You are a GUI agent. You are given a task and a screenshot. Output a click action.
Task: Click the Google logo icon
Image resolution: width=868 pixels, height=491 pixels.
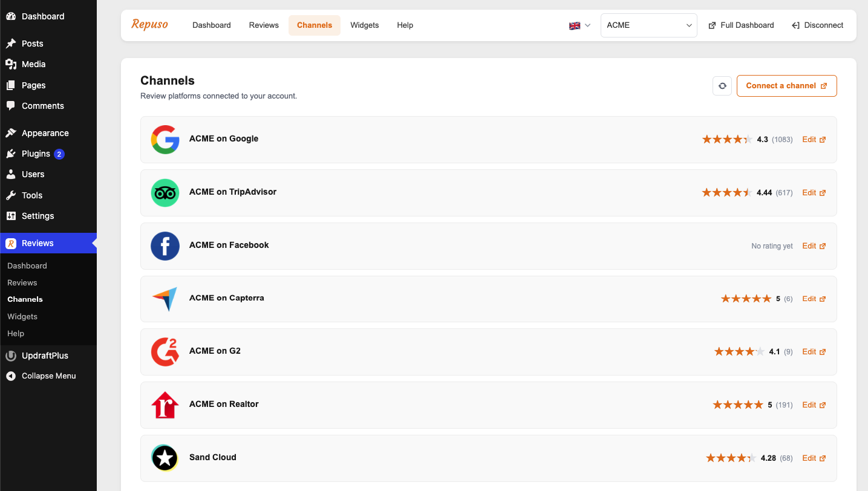click(165, 140)
